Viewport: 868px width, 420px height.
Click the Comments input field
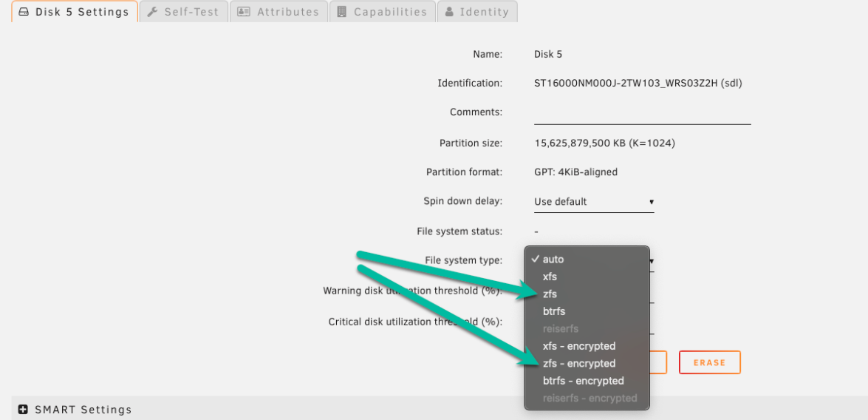point(642,113)
